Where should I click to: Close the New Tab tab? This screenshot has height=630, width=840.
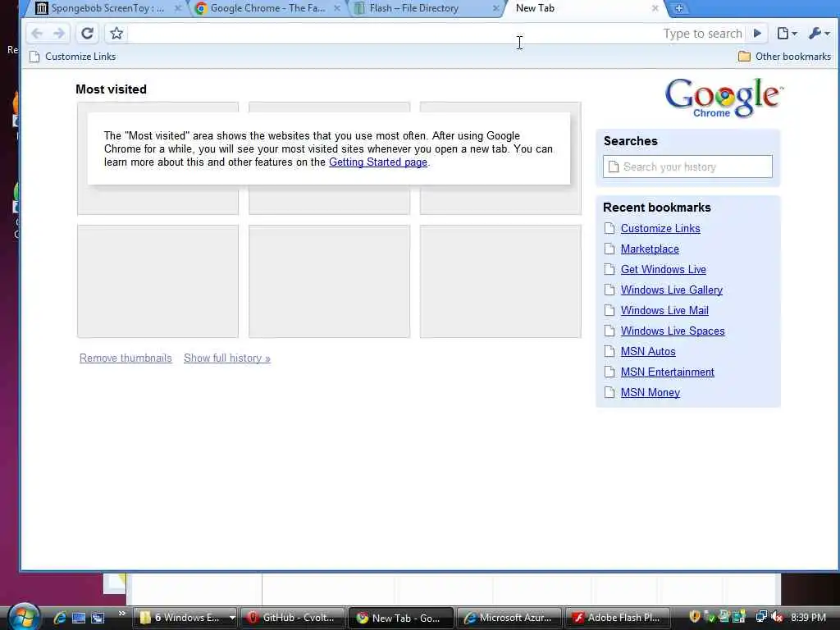click(655, 8)
